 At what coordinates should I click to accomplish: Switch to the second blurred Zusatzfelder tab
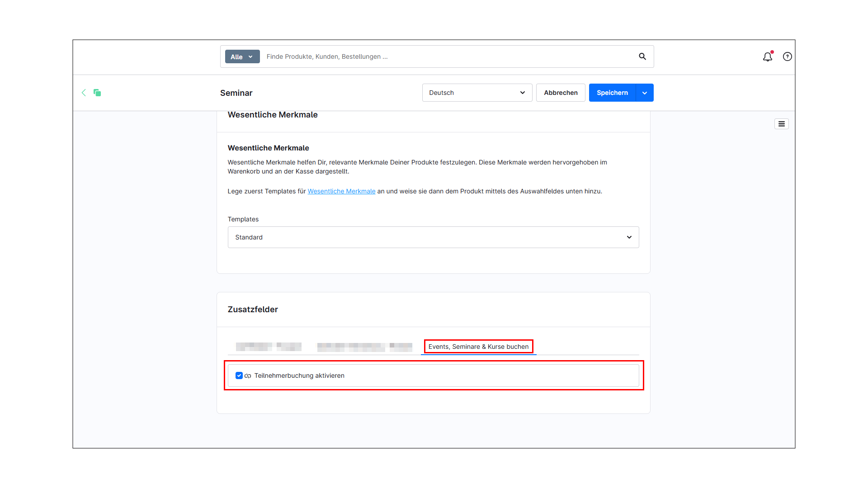pos(364,347)
